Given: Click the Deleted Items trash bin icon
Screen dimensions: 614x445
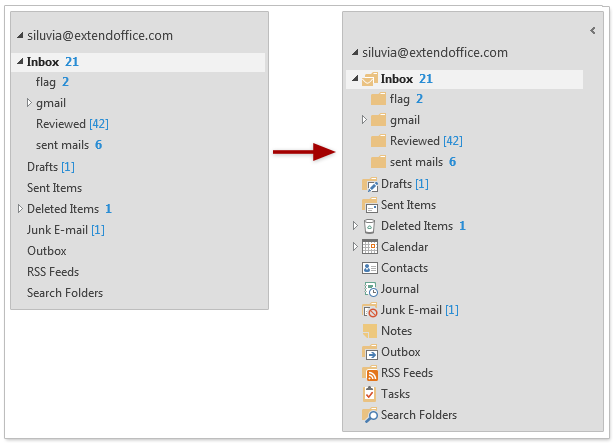Looking at the screenshot, I should coord(370,226).
